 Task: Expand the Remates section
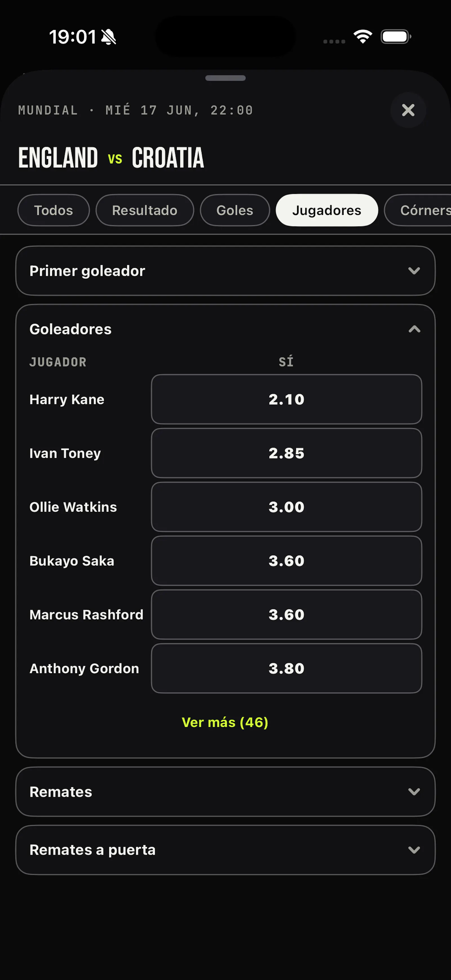coord(225,792)
